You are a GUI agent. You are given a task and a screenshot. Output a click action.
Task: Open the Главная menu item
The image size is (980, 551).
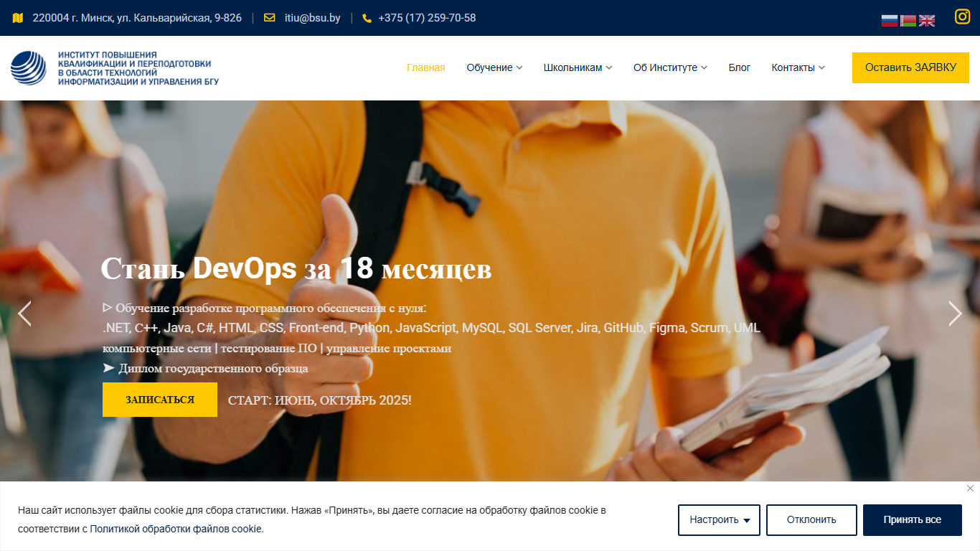click(x=426, y=67)
